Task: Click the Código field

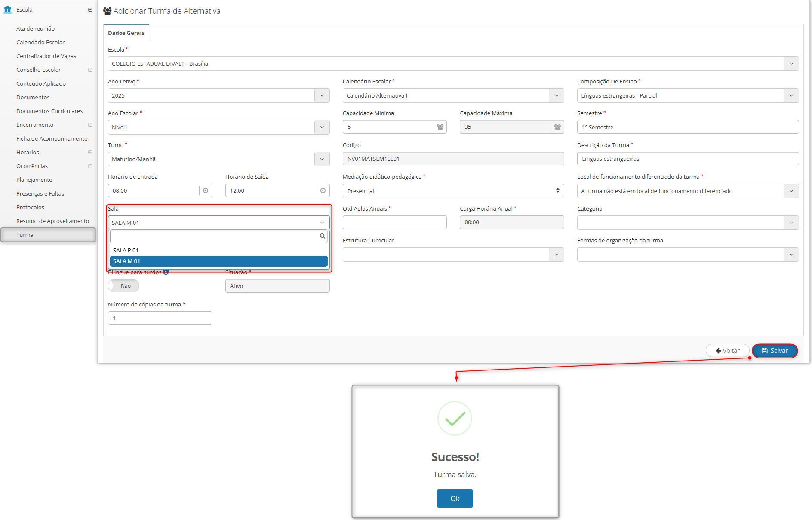Action: pos(453,159)
